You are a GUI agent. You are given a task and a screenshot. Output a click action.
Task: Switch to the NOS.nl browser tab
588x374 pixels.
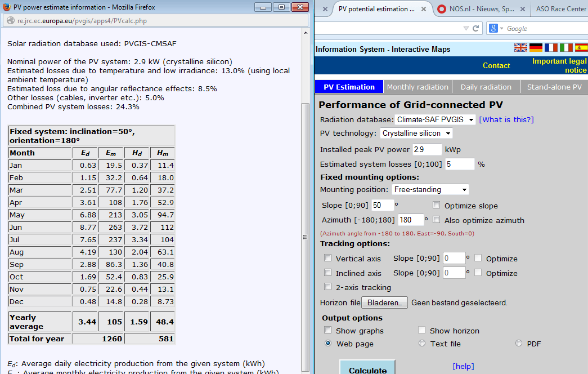[x=482, y=9]
